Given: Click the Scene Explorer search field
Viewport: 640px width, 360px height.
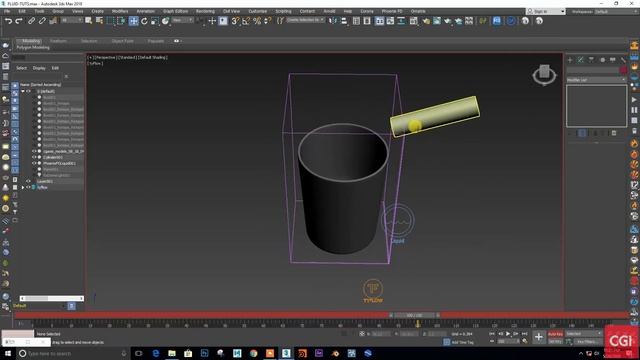Looking at the screenshot, I should (37, 76).
